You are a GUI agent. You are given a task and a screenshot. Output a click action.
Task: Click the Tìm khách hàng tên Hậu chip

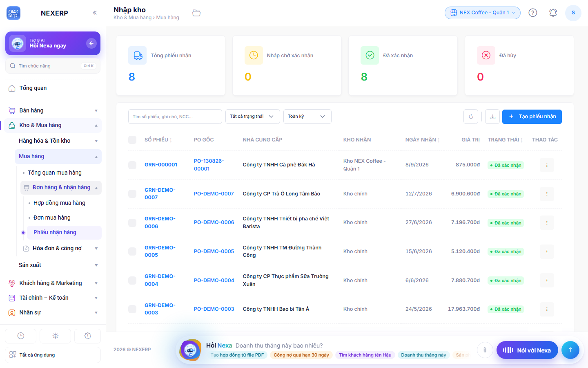point(365,355)
